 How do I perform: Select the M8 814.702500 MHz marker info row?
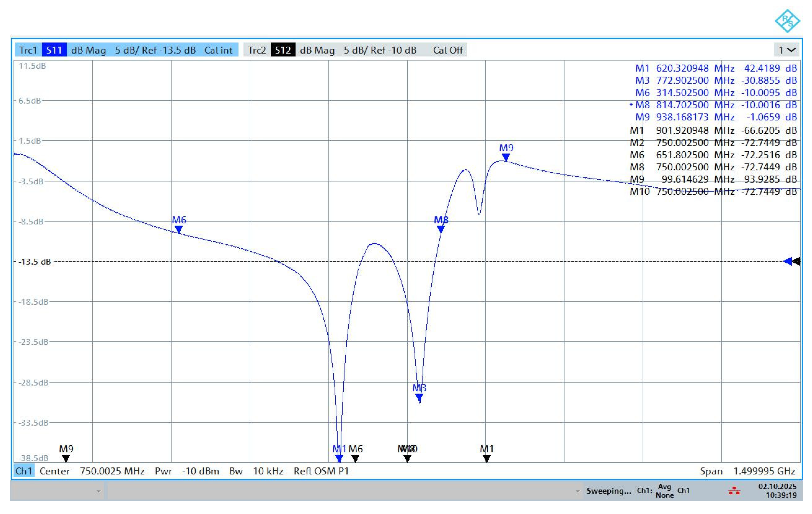713,105
